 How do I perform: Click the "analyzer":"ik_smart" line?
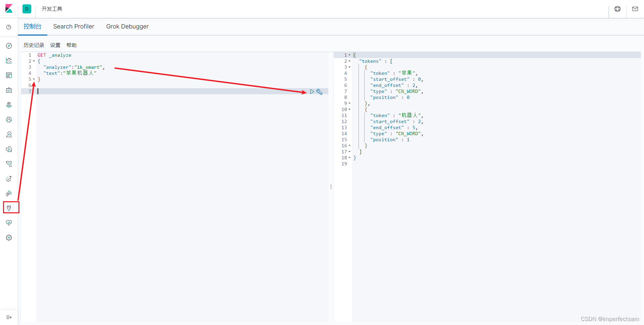click(x=74, y=67)
